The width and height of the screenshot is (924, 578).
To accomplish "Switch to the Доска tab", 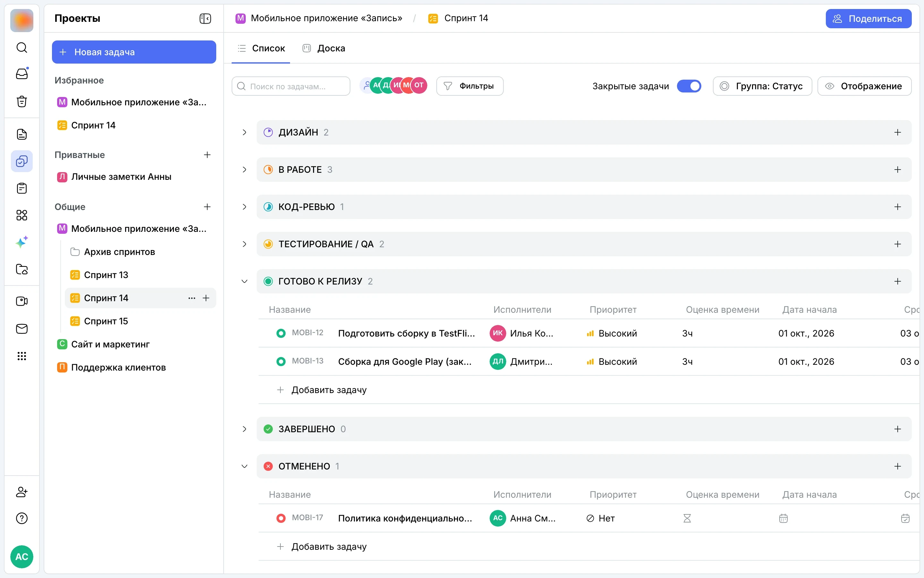I will coord(324,48).
